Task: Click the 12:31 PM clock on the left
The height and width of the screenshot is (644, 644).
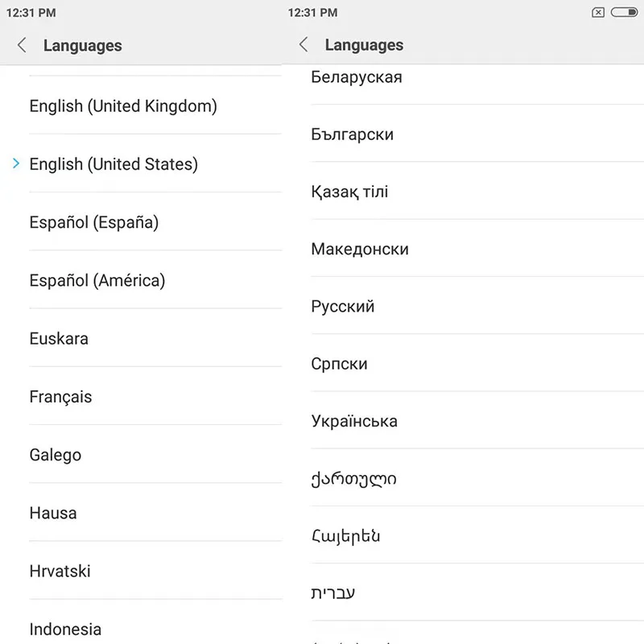Action: [x=34, y=12]
